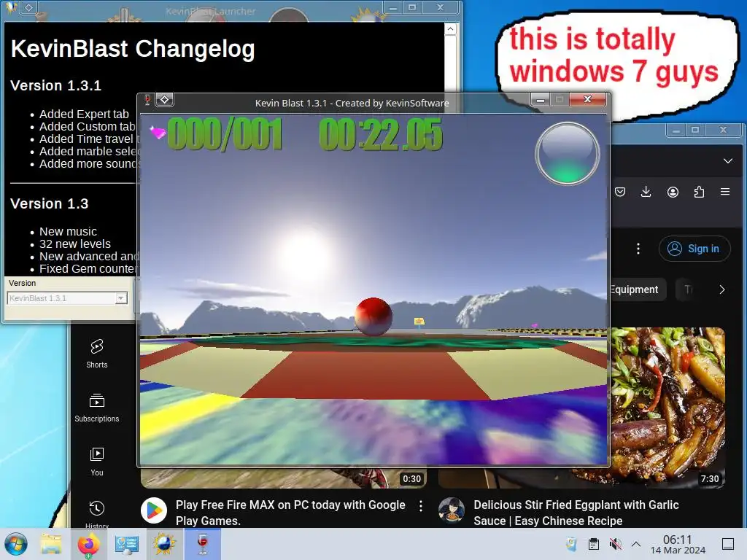
Task: Open the file manager folder in taskbar
Action: [51, 544]
